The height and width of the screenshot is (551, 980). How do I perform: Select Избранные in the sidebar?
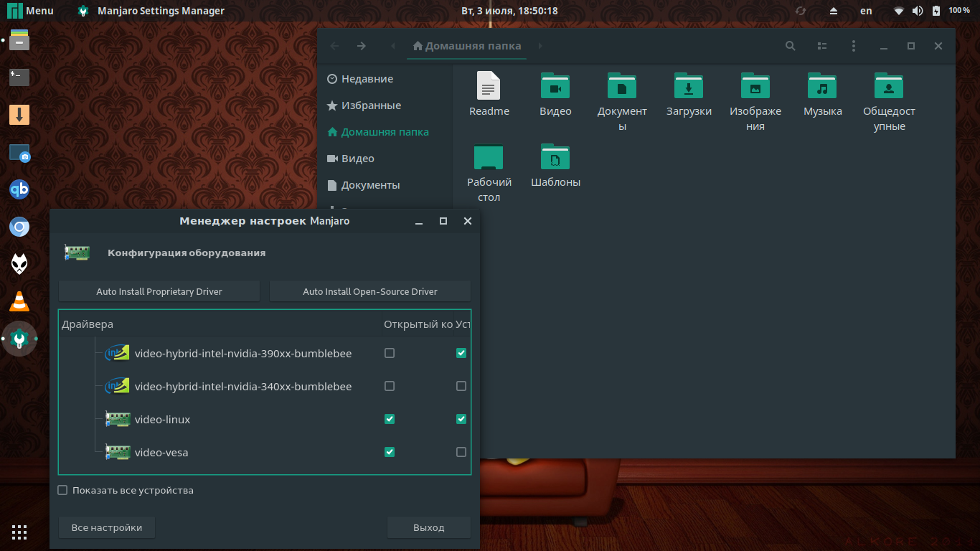(x=385, y=105)
